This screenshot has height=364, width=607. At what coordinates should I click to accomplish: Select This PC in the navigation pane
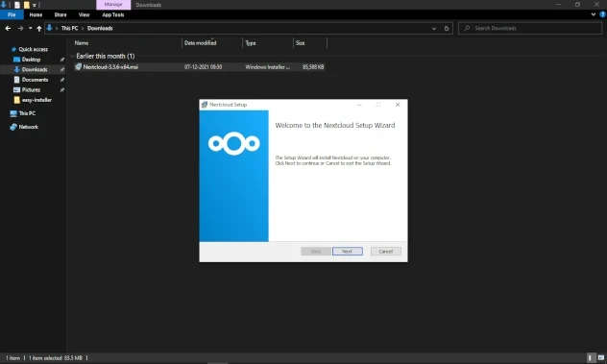27,113
